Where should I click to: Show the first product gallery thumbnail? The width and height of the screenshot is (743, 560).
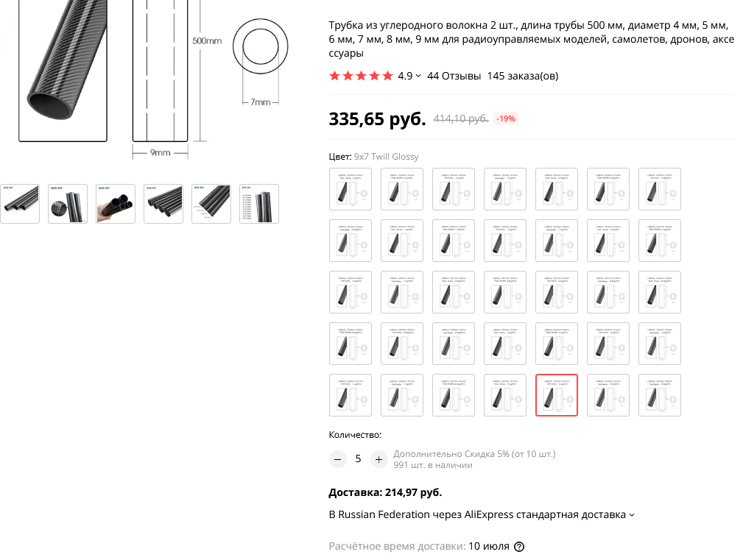20,204
